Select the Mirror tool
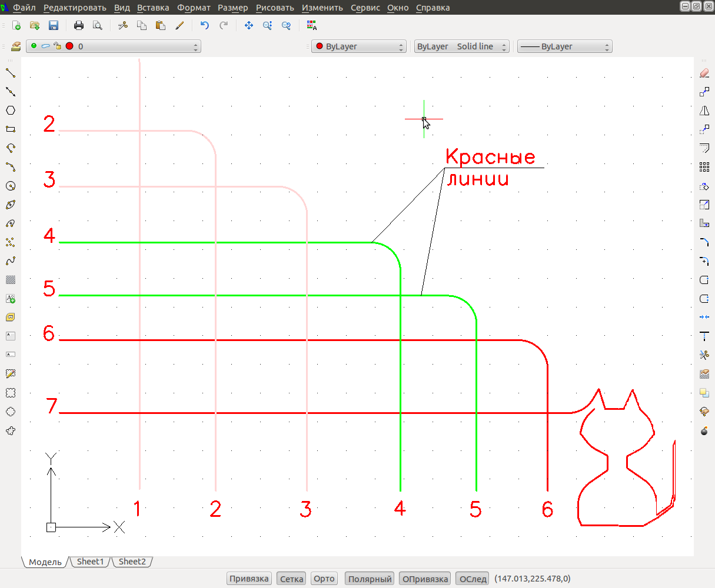This screenshot has width=715, height=588. coord(704,111)
